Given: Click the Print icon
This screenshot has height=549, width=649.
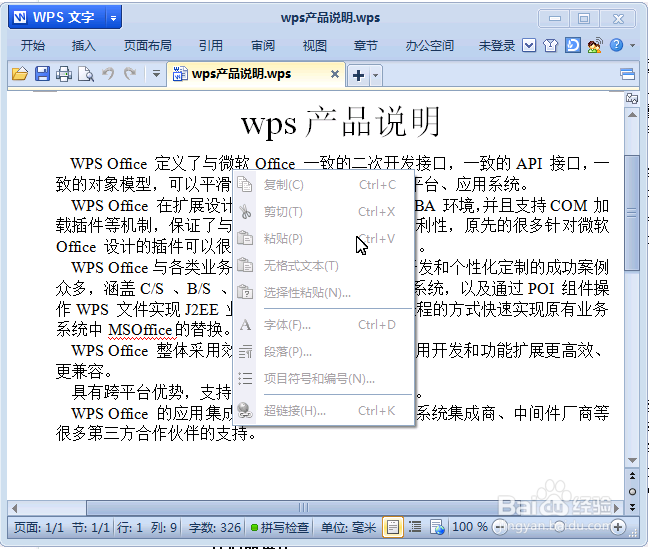Looking at the screenshot, I should coord(64,74).
